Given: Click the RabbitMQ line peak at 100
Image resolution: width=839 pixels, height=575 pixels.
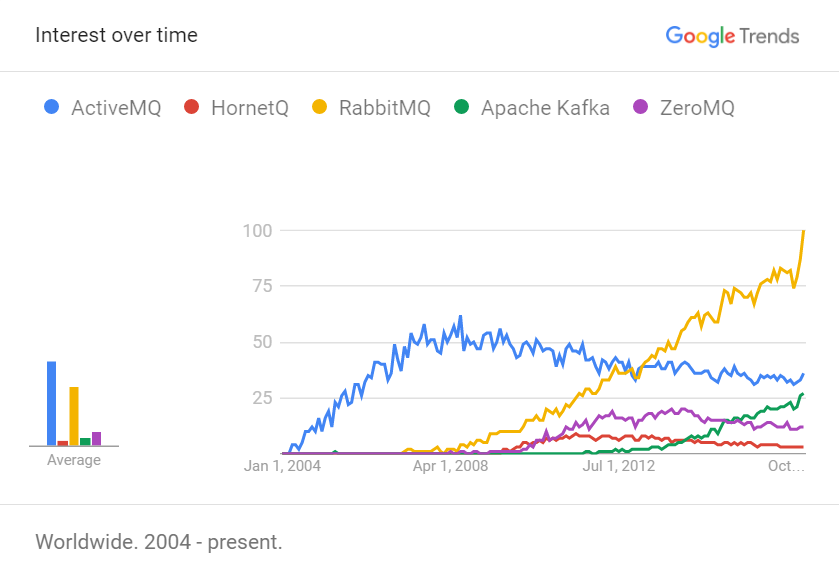Looking at the screenshot, I should pyautogui.click(x=804, y=232).
